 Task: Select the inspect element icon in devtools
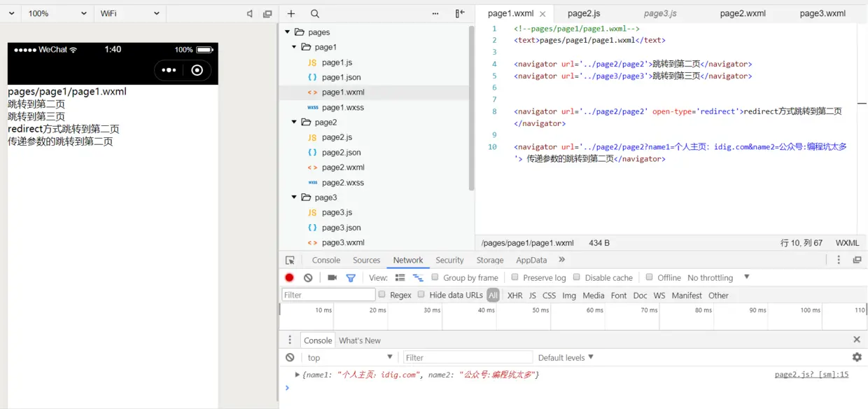coord(290,260)
